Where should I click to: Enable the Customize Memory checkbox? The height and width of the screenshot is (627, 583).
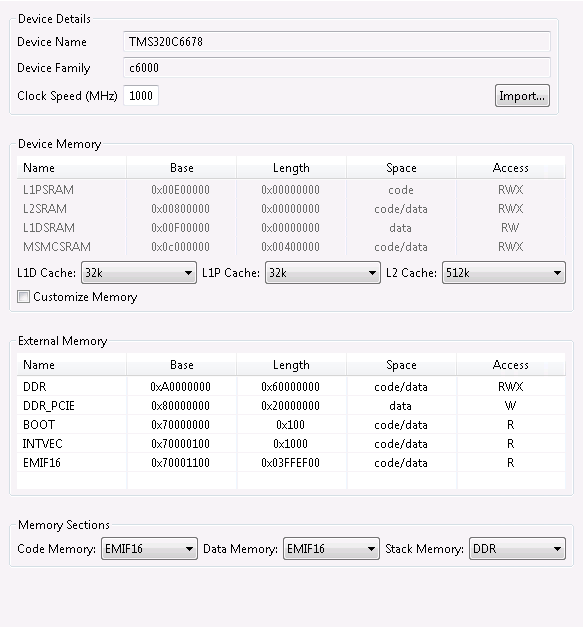click(x=24, y=297)
